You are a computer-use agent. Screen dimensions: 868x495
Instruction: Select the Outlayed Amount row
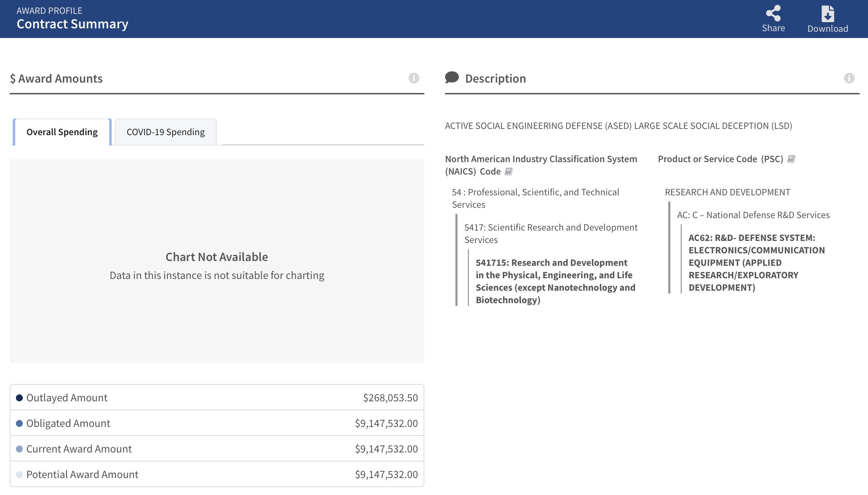[x=217, y=398]
